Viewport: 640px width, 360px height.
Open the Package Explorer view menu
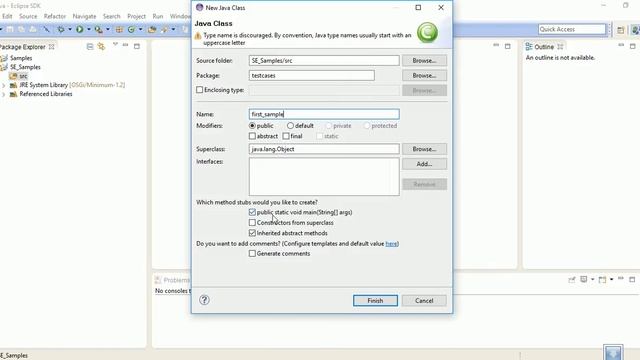[115, 44]
